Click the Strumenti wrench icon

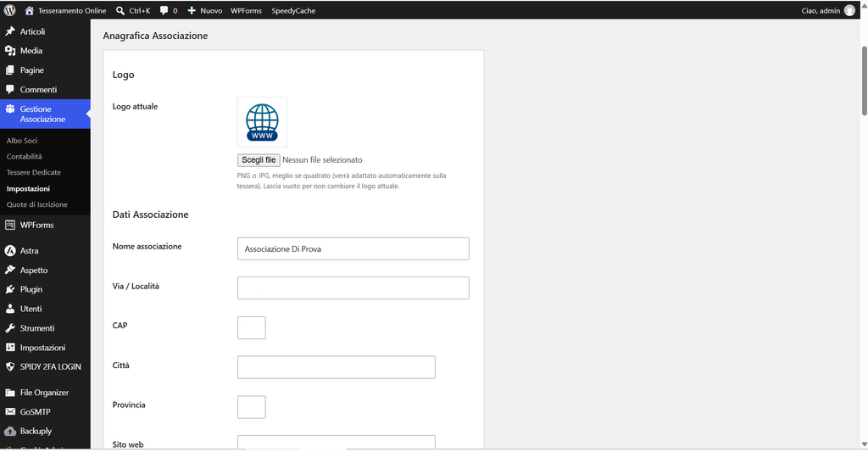tap(10, 328)
